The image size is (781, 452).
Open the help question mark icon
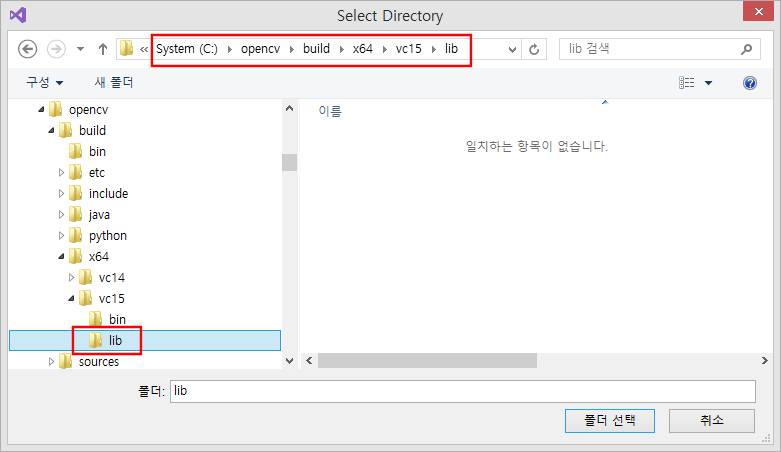pyautogui.click(x=750, y=83)
